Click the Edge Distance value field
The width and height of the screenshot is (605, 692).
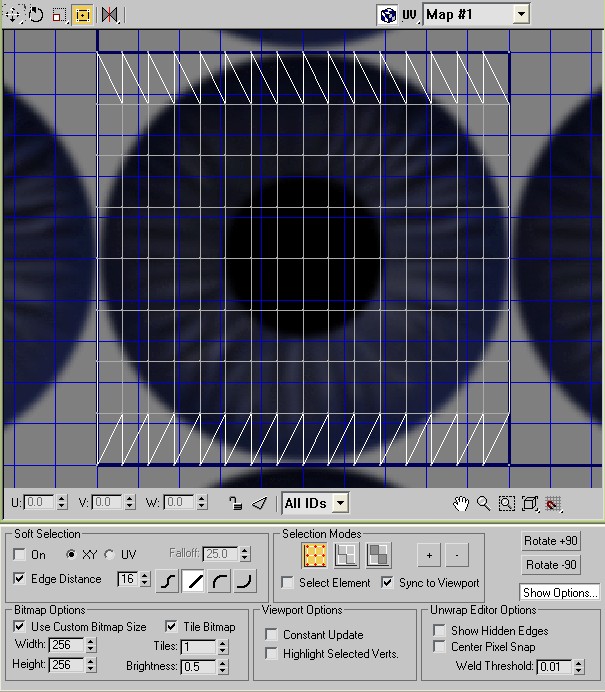tap(128, 579)
